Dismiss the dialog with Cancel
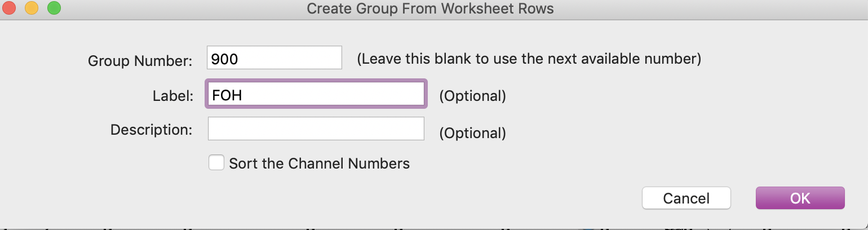This screenshot has height=230, width=868. [686, 198]
